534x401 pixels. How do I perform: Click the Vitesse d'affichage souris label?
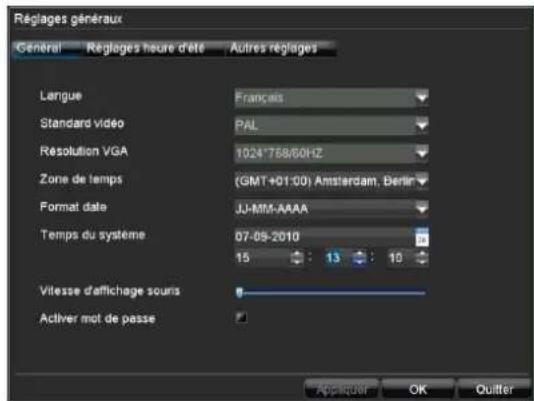pyautogui.click(x=110, y=291)
